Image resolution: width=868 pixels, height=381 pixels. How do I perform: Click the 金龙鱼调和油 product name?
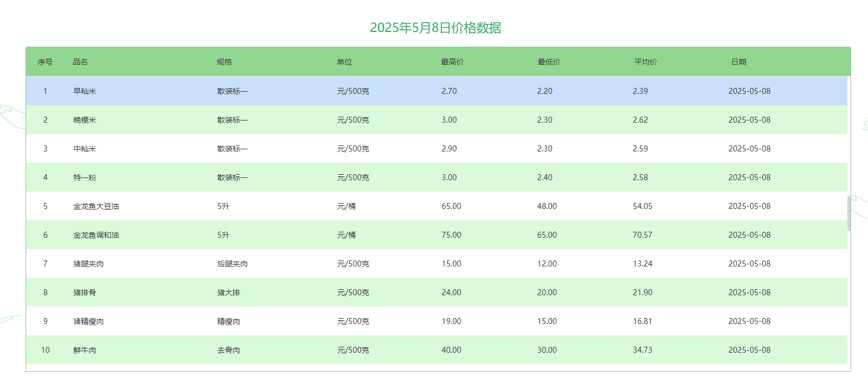pos(96,235)
